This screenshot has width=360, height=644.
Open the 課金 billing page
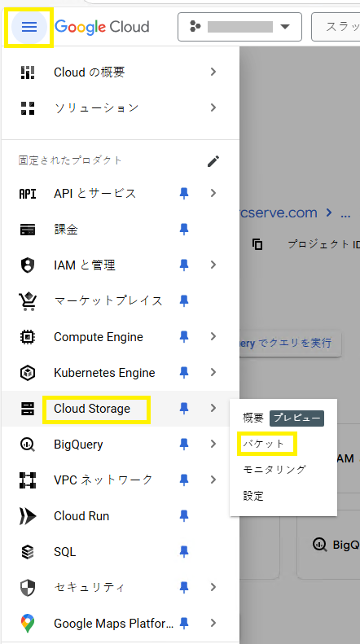coord(66,229)
